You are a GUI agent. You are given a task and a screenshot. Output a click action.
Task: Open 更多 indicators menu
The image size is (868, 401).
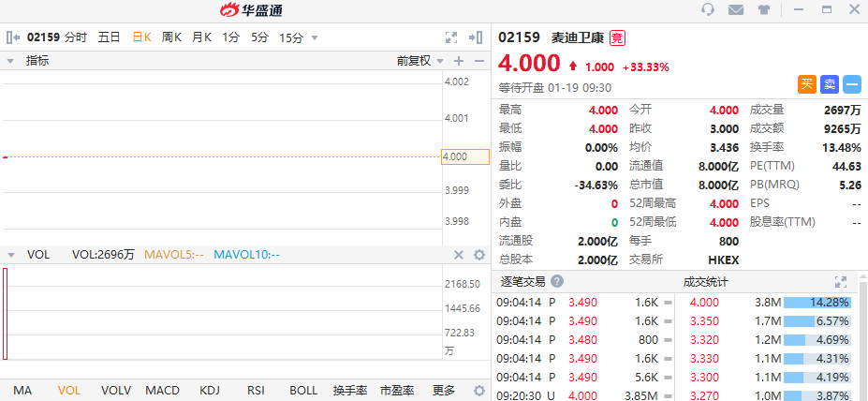click(444, 390)
